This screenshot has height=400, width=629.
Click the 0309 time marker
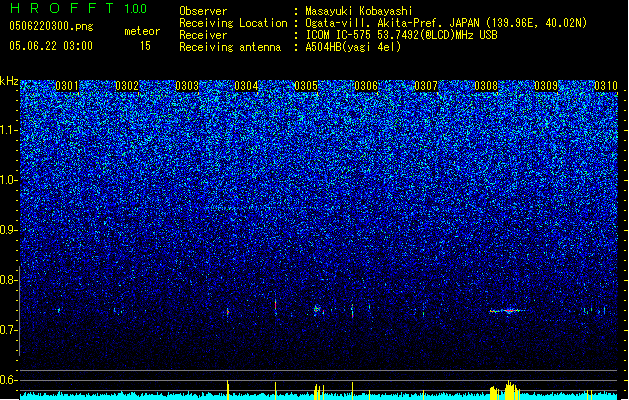point(546,86)
